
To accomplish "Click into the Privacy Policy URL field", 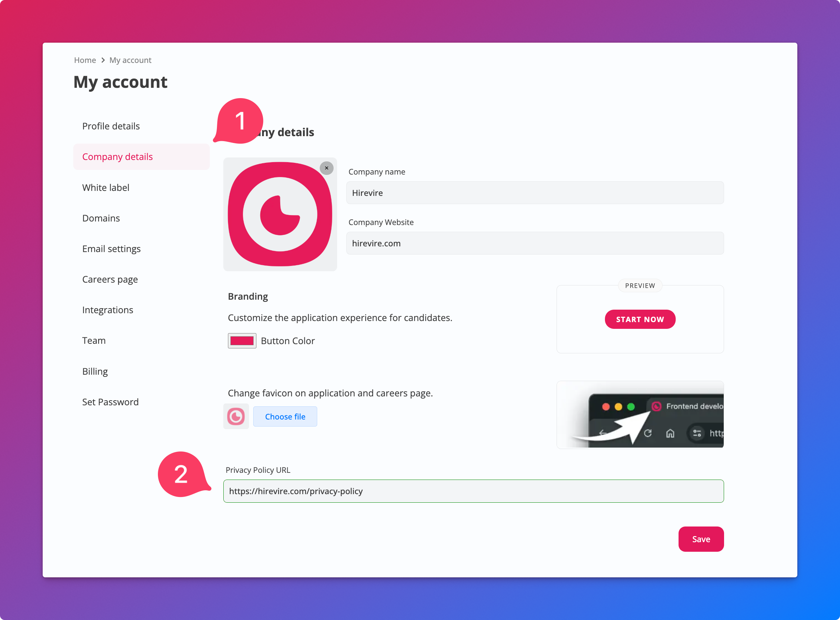I will (473, 491).
